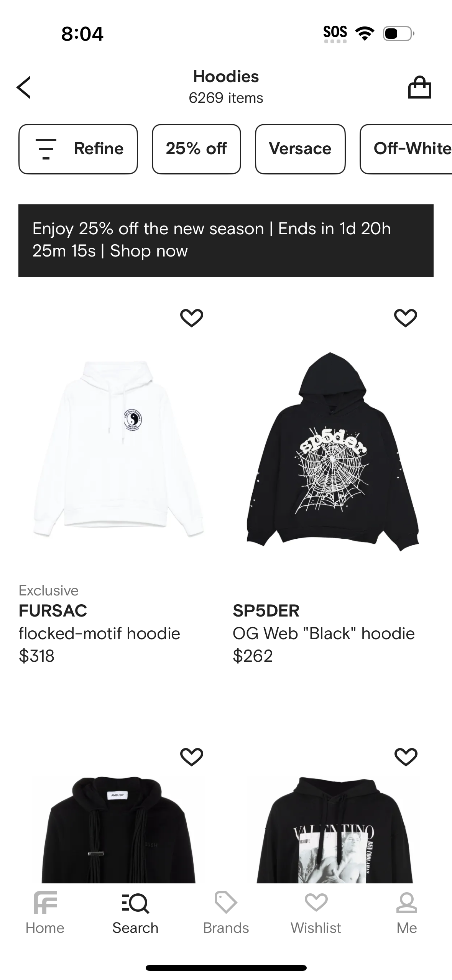Open the shopping bag icon
The height and width of the screenshot is (980, 452).
(x=419, y=87)
